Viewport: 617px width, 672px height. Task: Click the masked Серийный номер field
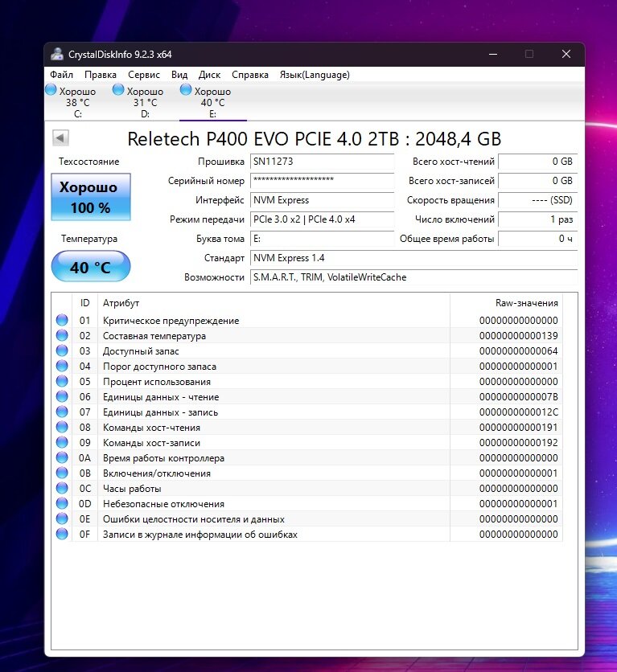[322, 181]
